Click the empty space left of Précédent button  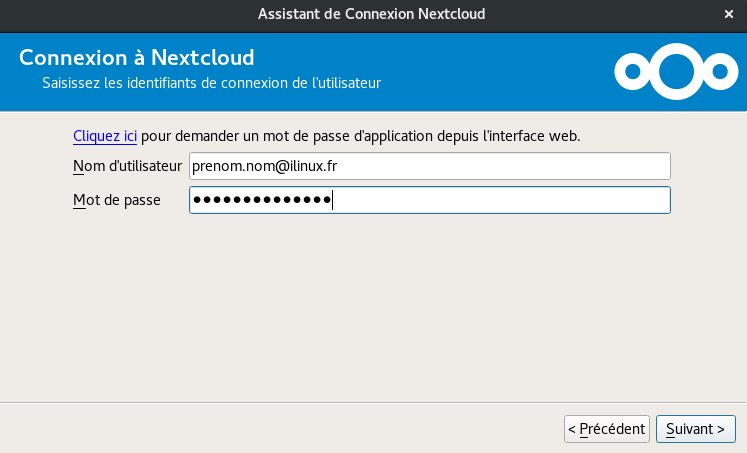[300, 429]
